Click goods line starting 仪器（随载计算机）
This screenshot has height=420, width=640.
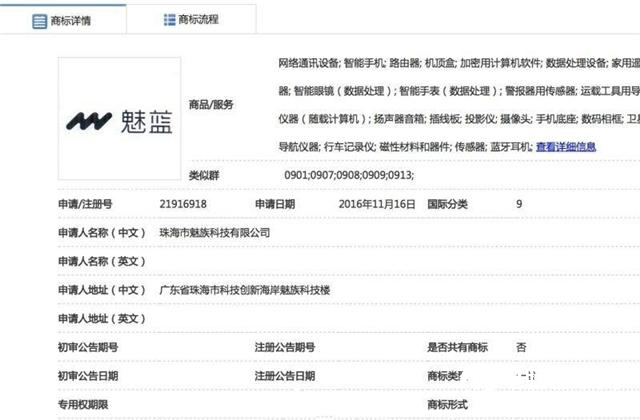(459, 119)
